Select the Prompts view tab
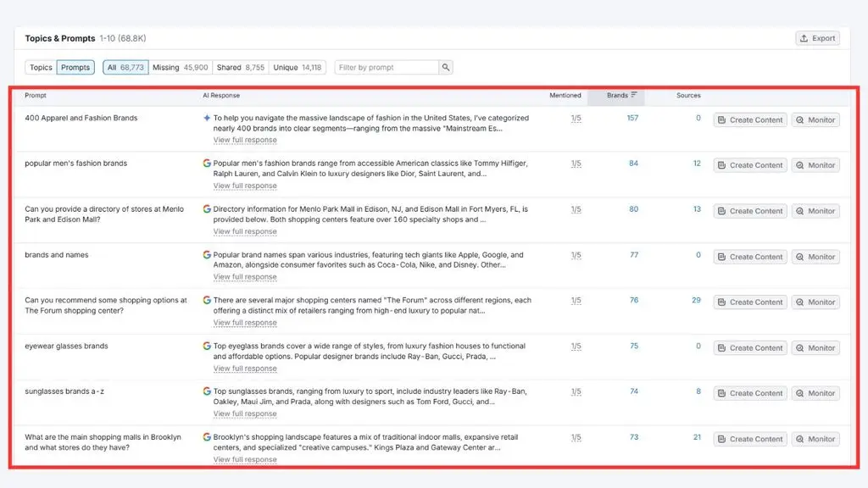 pos(75,68)
